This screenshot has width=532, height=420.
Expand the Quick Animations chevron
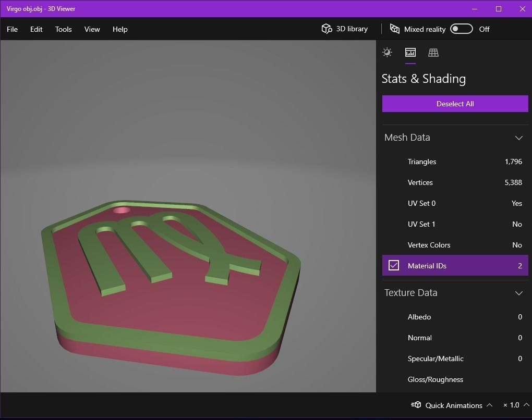click(489, 405)
